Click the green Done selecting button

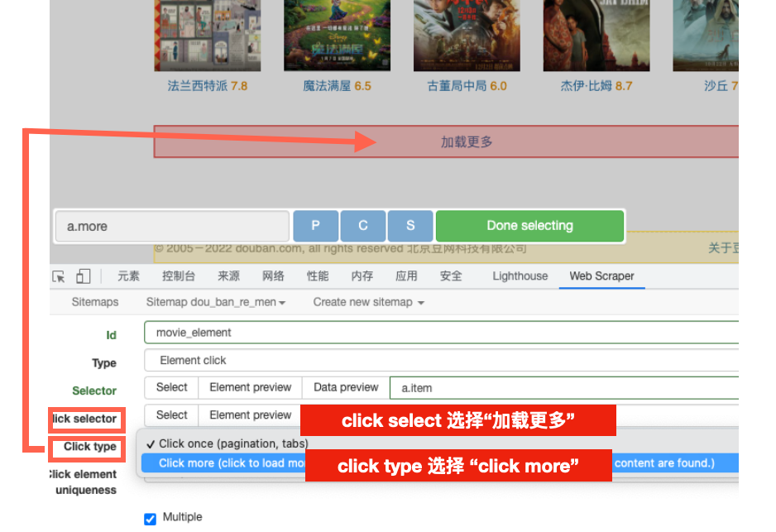529,226
